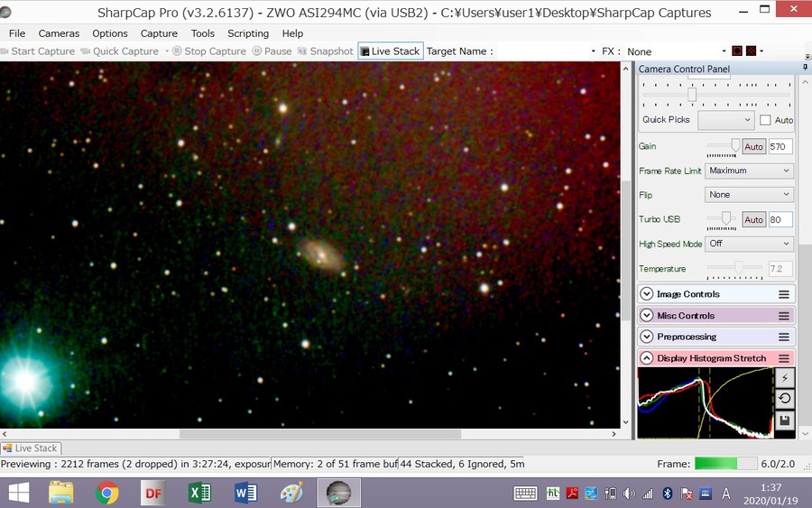
Task: Open the Image Controls section menu icon
Action: (x=784, y=294)
